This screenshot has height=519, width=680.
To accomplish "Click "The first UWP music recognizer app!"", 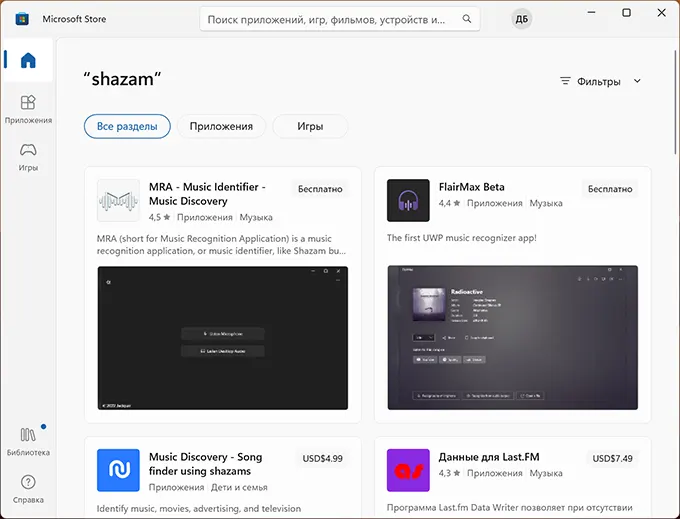I will (461, 238).
